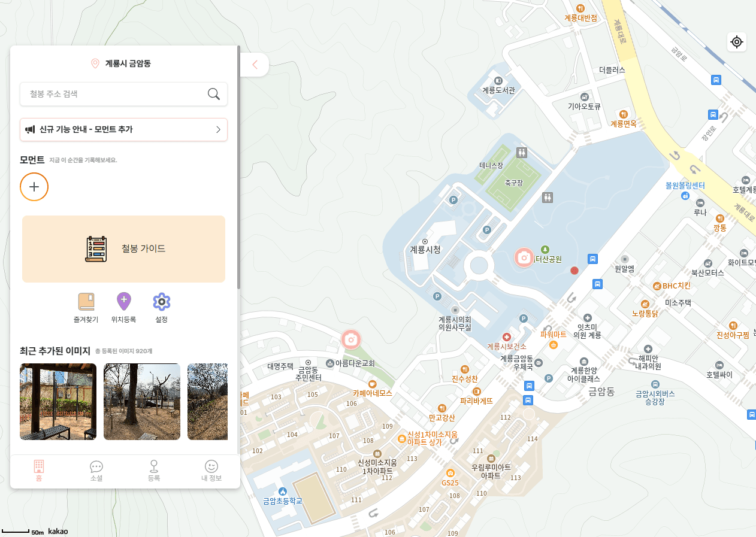The image size is (756, 537).
Task: Click the 계룡시보건소 health center icon
Action: point(506,337)
